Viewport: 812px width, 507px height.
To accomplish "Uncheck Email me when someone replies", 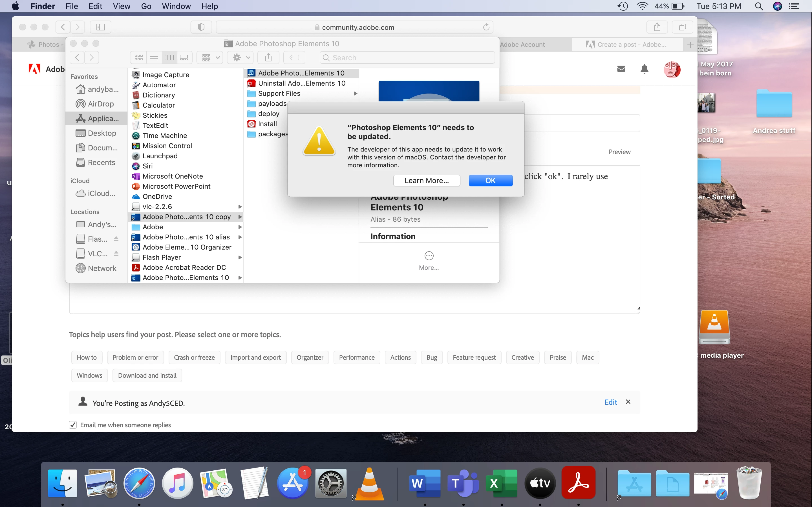I will [x=73, y=425].
